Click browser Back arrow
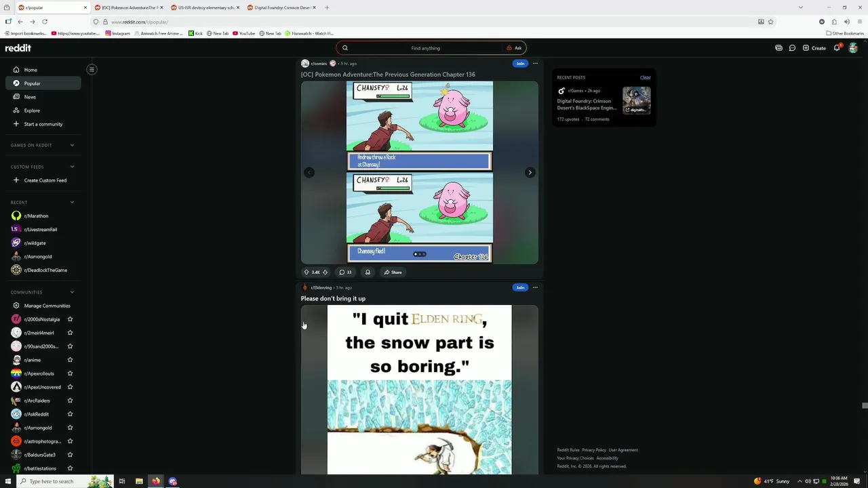The width and height of the screenshot is (868, 488). [20, 22]
